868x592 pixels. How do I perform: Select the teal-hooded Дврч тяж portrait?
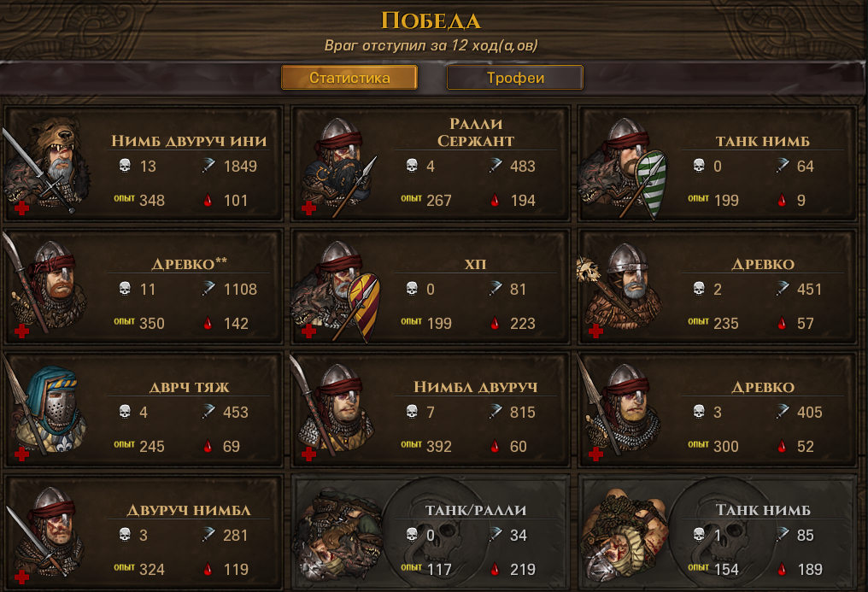46,409
